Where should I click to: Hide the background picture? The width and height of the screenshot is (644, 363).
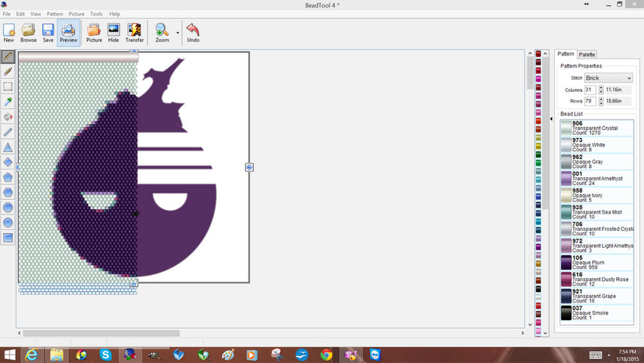[113, 33]
